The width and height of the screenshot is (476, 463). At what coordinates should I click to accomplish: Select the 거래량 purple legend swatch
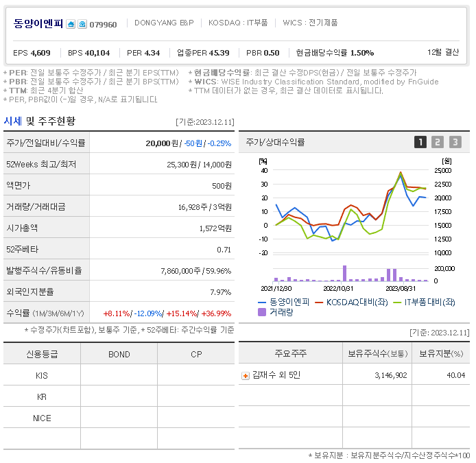[x=262, y=312]
